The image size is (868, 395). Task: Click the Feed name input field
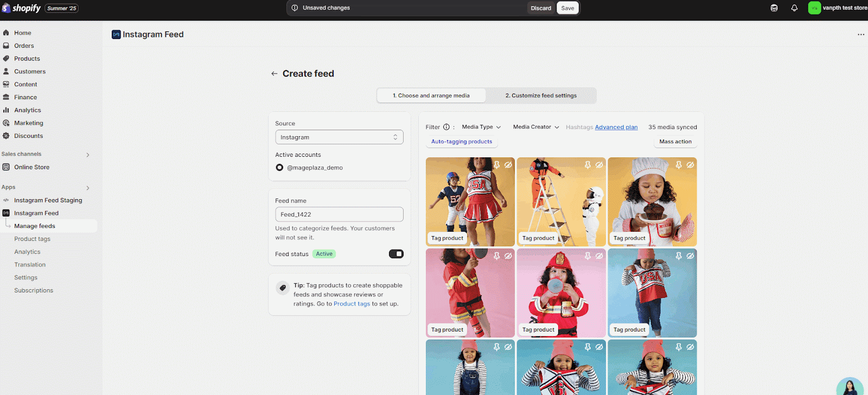point(339,214)
